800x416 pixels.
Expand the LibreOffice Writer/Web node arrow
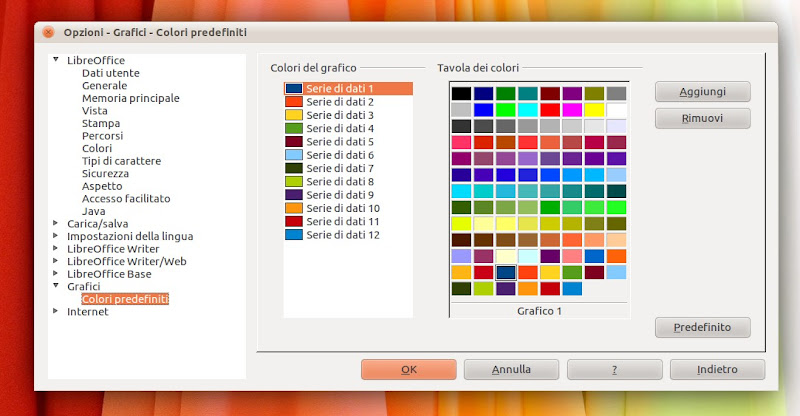(56, 261)
